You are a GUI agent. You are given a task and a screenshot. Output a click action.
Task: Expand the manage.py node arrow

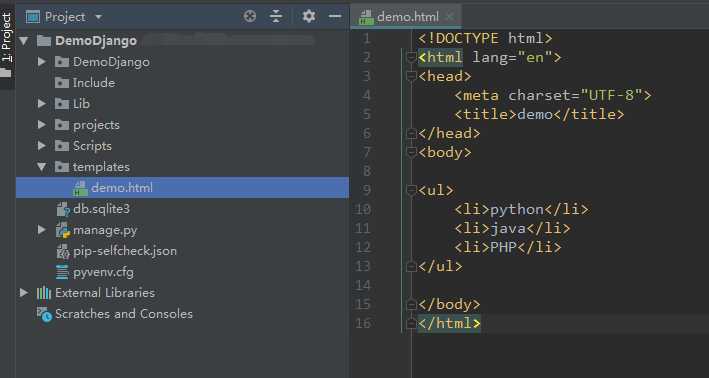click(x=42, y=230)
